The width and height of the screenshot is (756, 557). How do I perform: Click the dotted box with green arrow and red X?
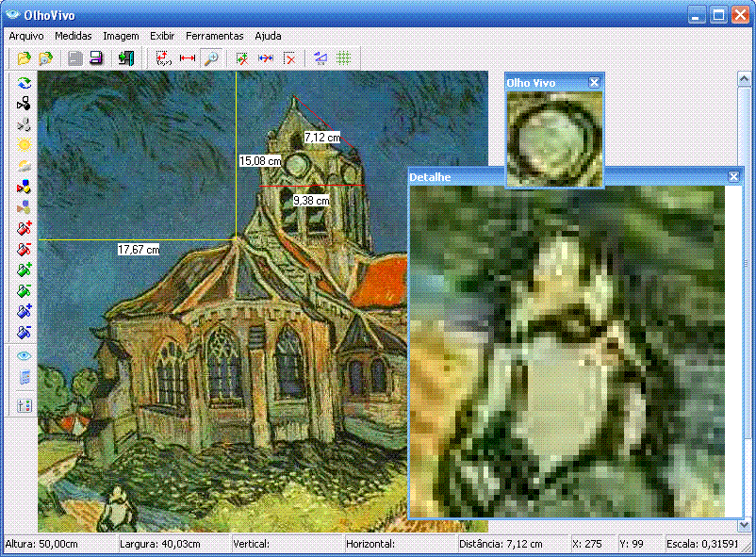tap(242, 58)
